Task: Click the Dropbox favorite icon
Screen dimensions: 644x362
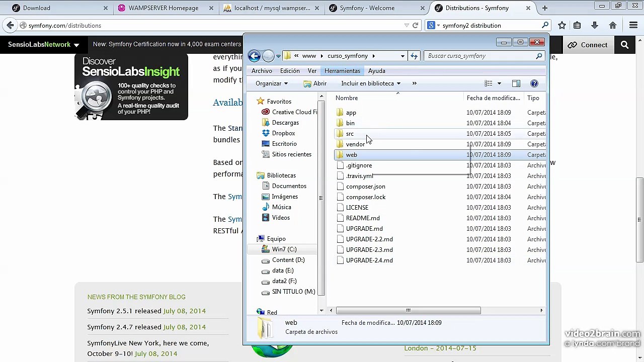Action: tap(266, 133)
